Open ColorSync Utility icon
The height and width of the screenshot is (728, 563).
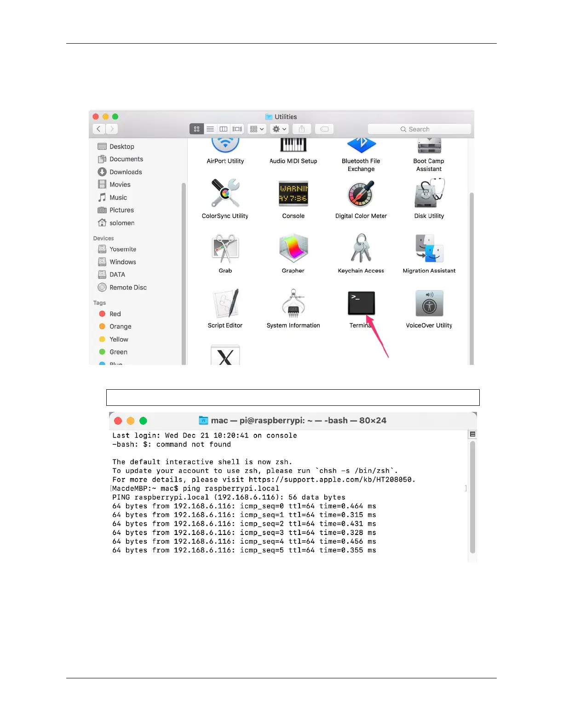(x=225, y=193)
